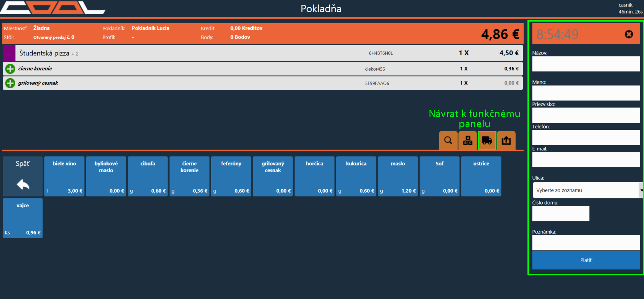Add kukurica topping tile
Image resolution: width=644 pixels, height=299 pixels.
[x=356, y=176]
